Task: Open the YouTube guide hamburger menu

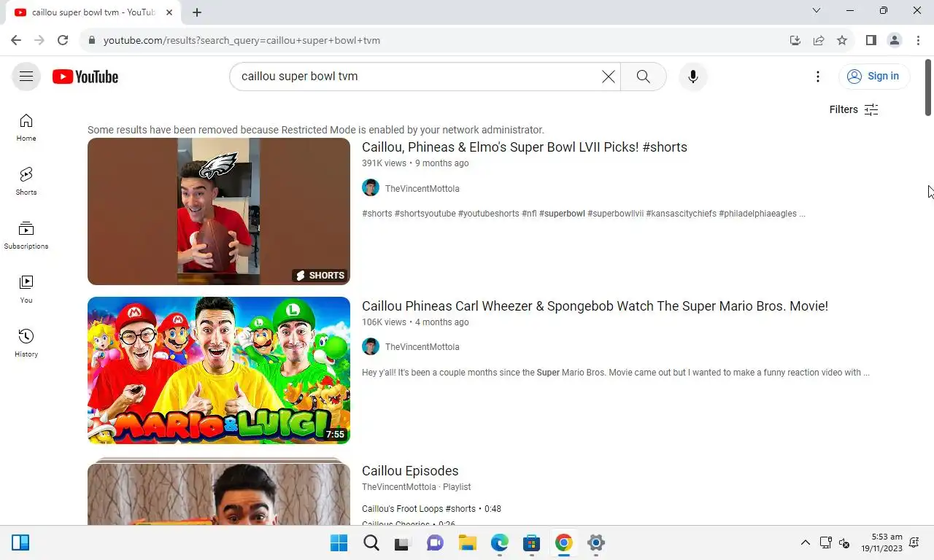Action: pos(26,77)
